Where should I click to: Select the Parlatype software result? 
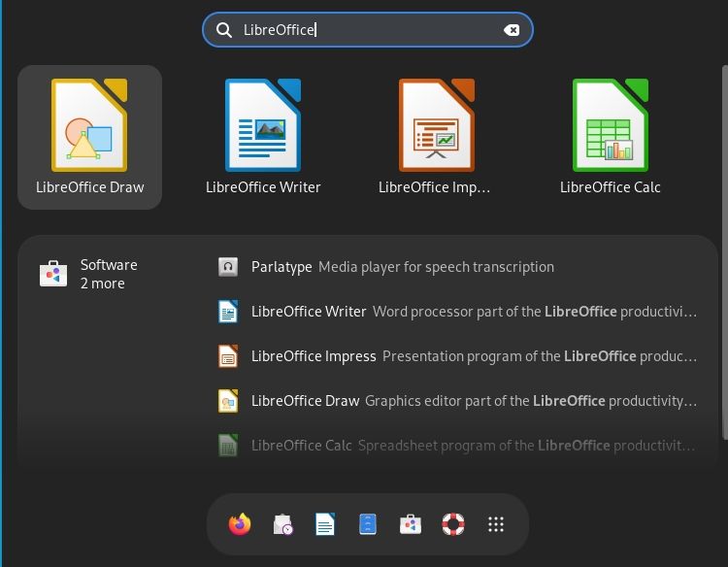[457, 267]
